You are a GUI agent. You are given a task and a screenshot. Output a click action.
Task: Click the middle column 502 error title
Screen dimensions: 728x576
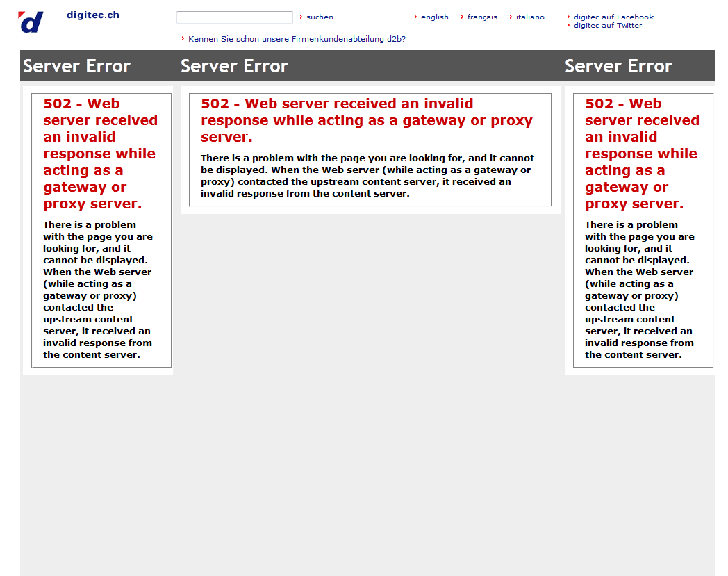(366, 120)
